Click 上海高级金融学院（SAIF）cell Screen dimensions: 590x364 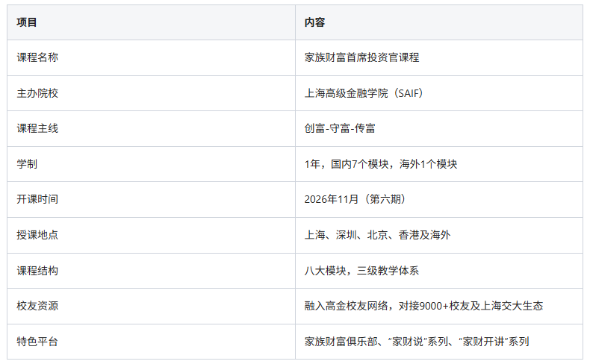pos(364,93)
